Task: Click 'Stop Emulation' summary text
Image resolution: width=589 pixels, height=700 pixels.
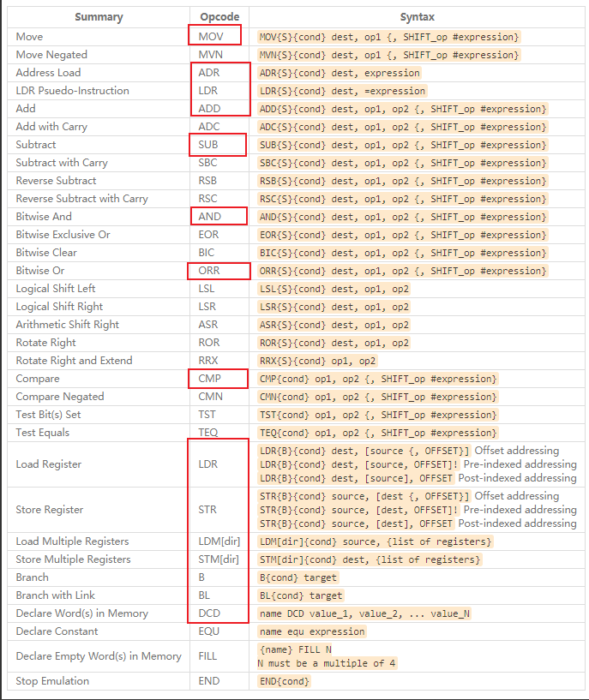Action: click(52, 681)
